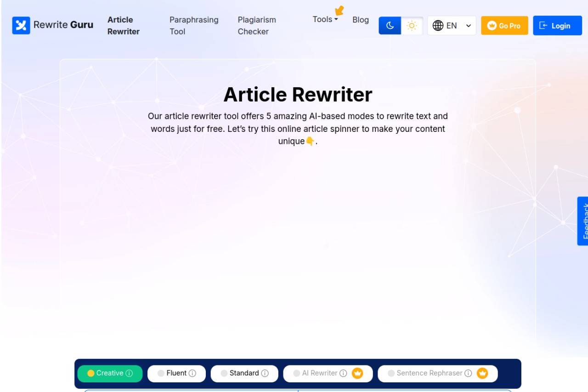Click the globe language icon
Viewport: 588px width, 392px height.
(438, 26)
